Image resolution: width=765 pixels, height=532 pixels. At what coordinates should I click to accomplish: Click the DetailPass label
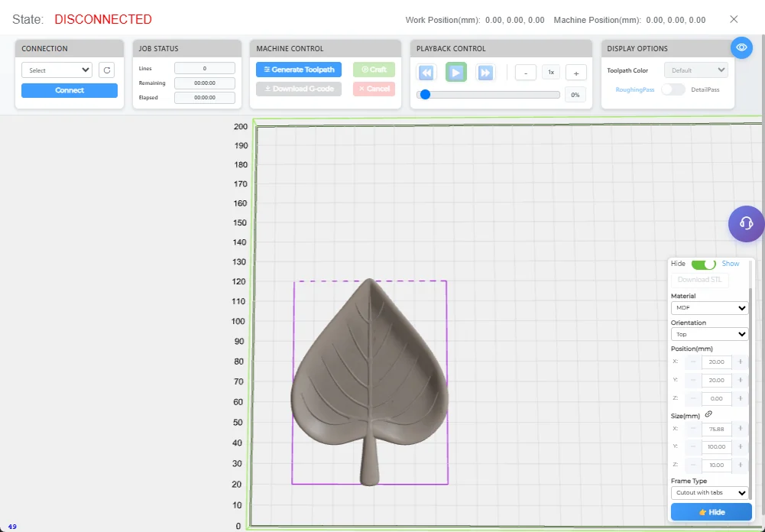pos(705,89)
